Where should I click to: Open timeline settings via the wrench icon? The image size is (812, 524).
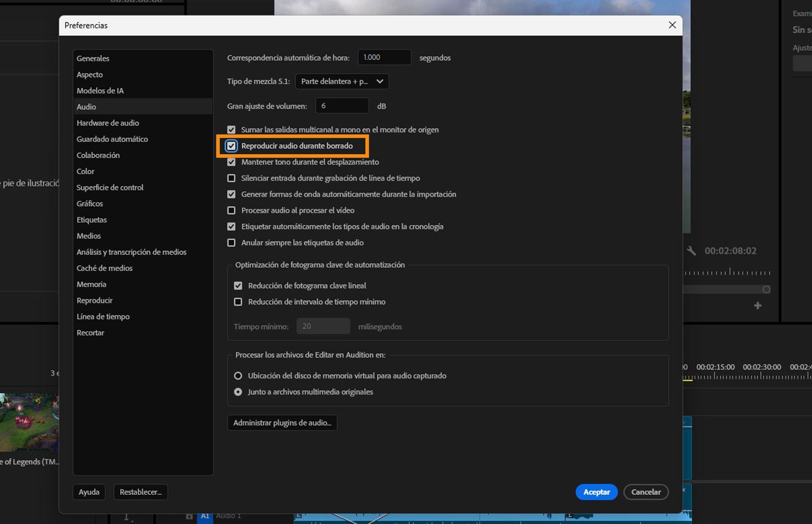(692, 251)
